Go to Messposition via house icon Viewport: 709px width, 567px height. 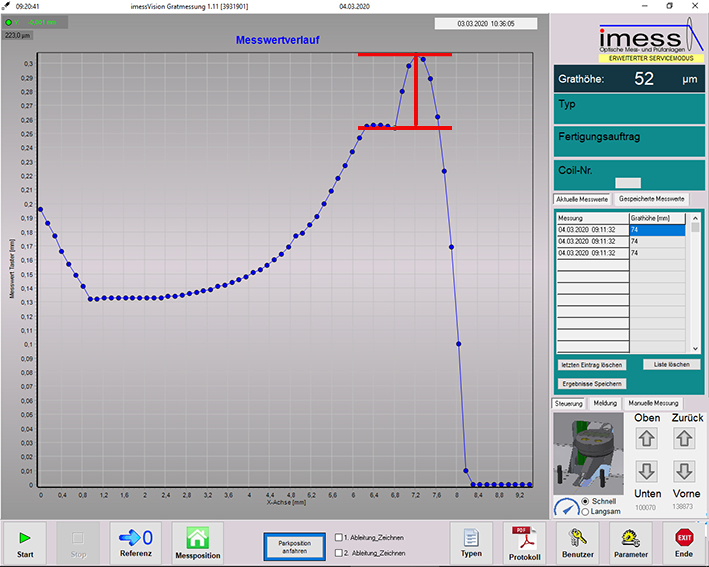197,538
